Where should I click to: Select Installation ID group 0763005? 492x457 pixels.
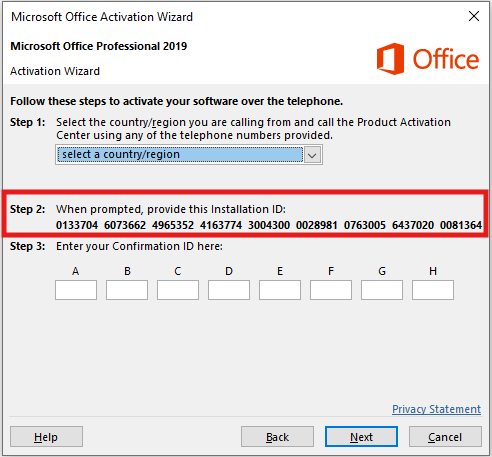point(365,225)
